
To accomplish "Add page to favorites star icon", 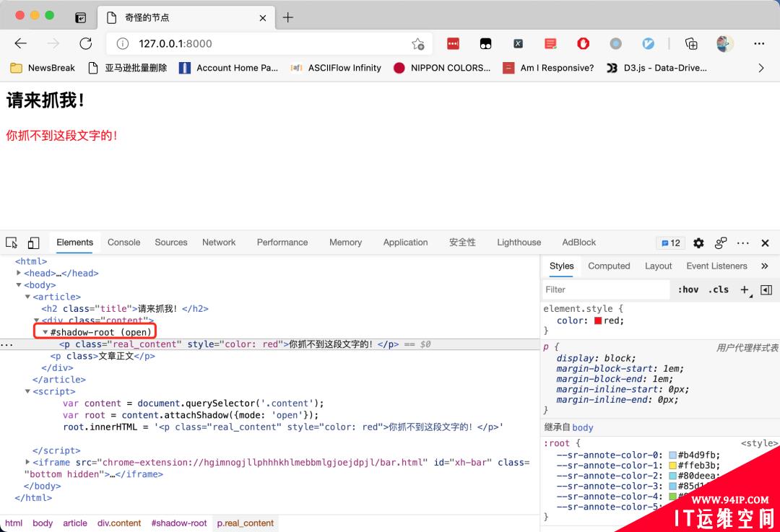I will click(x=418, y=44).
